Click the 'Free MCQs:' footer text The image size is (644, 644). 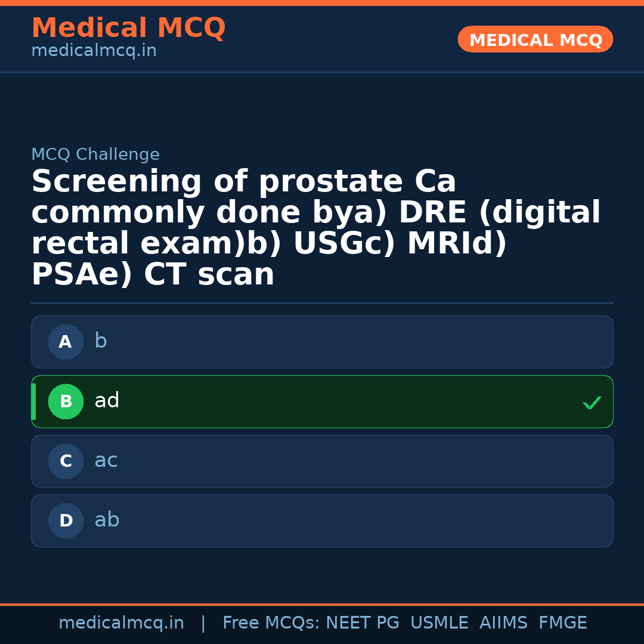tap(271, 623)
